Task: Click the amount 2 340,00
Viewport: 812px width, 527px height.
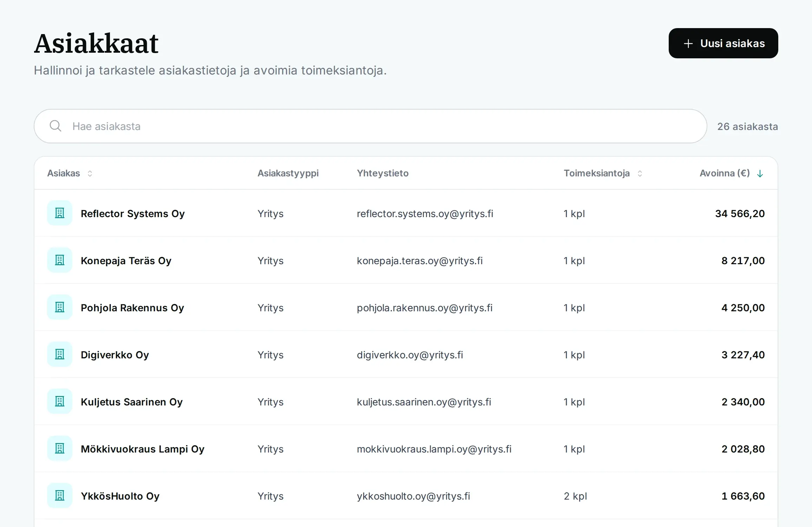Action: coord(743,402)
